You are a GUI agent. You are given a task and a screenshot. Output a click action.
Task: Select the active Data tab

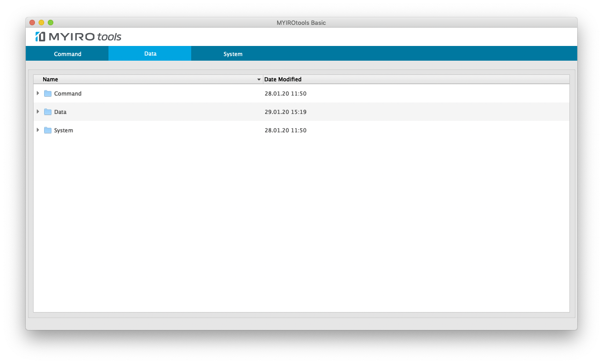tap(150, 54)
